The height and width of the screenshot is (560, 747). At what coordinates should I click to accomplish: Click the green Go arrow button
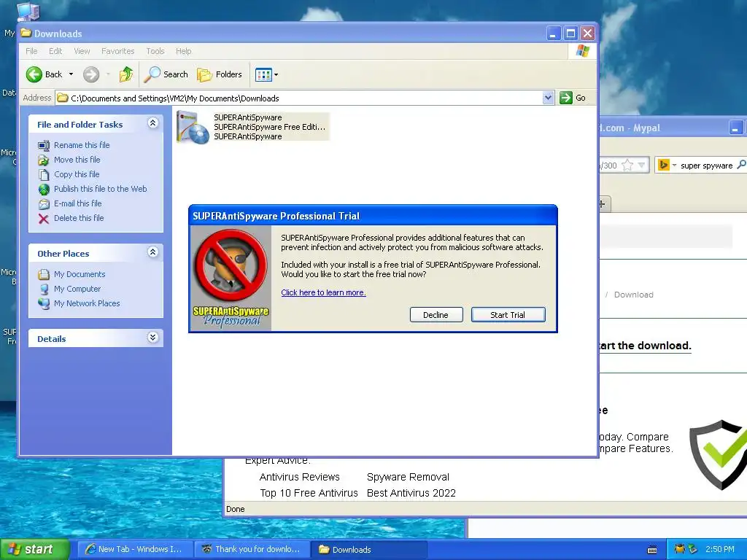[566, 98]
